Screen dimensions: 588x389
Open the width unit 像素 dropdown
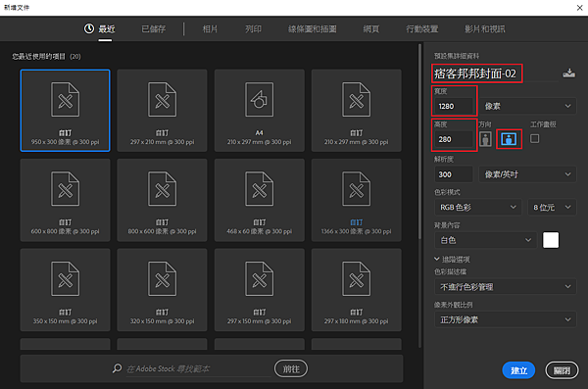pos(527,106)
